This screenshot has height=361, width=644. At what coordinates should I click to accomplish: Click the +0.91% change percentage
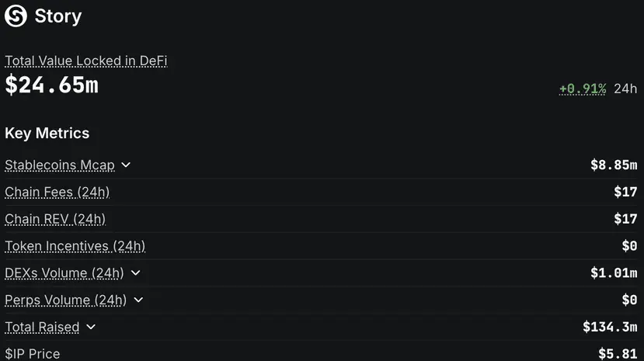(x=583, y=89)
